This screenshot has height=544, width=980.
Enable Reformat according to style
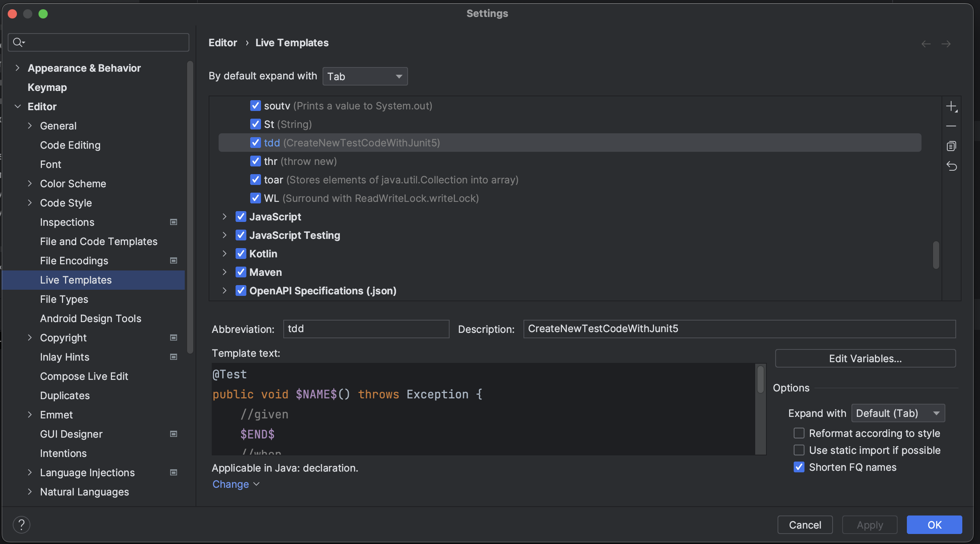pyautogui.click(x=799, y=433)
